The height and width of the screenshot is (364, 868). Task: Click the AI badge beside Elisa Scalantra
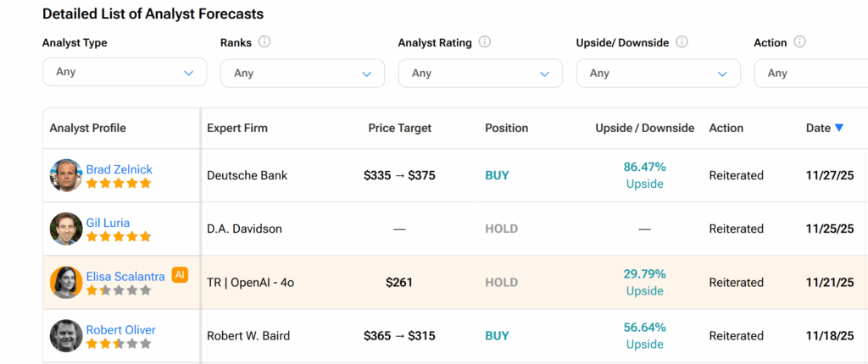[x=180, y=274]
